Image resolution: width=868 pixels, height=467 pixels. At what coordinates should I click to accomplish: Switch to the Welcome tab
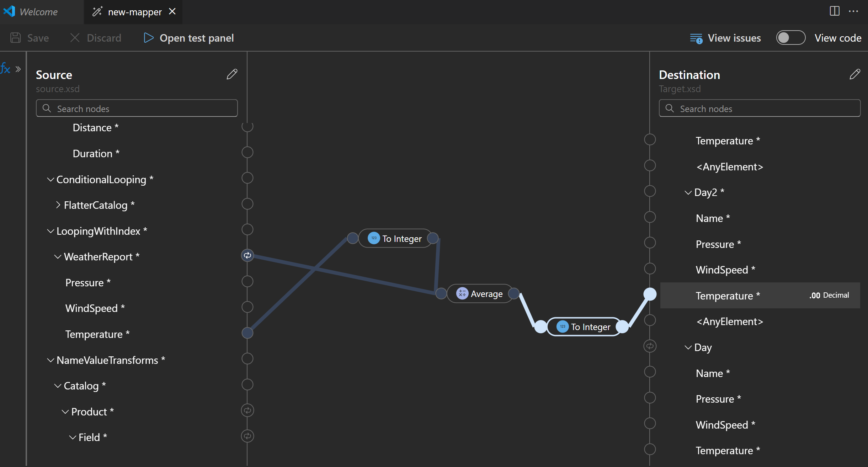coord(38,12)
